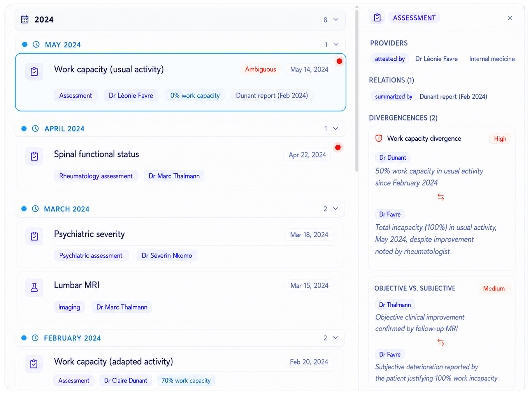Click the calendar icon beside 2024
Viewport: 532px width, 395px height.
tap(25, 19)
